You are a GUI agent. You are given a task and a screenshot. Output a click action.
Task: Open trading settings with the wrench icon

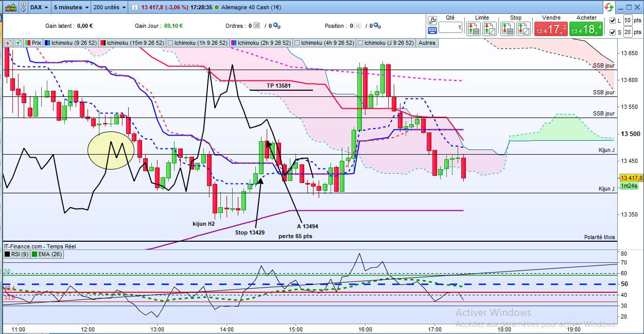(x=432, y=21)
